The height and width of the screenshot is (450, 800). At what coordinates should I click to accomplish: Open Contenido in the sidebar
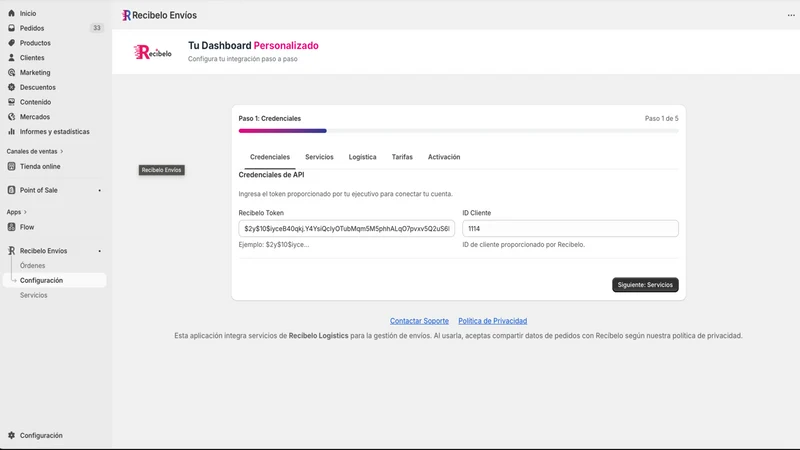point(35,102)
